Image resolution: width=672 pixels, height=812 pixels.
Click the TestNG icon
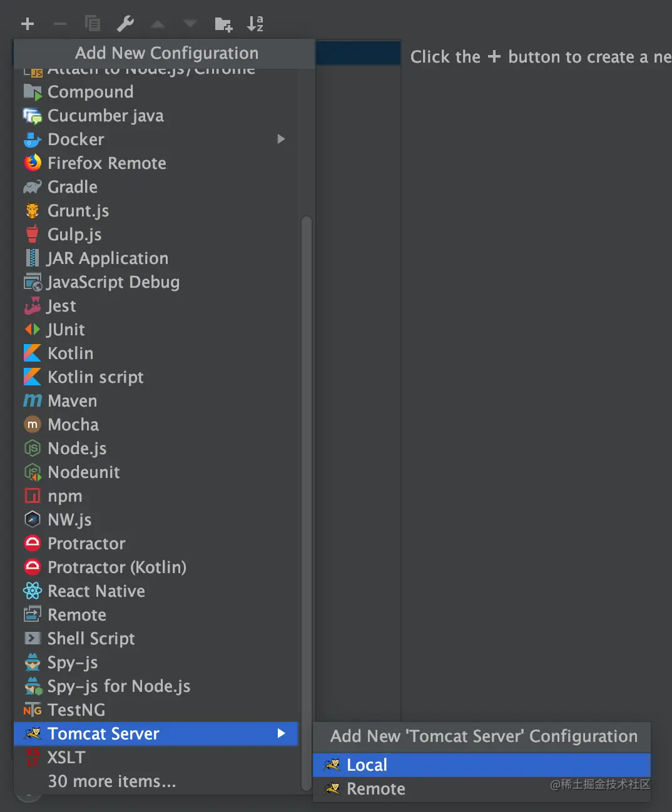pos(33,710)
